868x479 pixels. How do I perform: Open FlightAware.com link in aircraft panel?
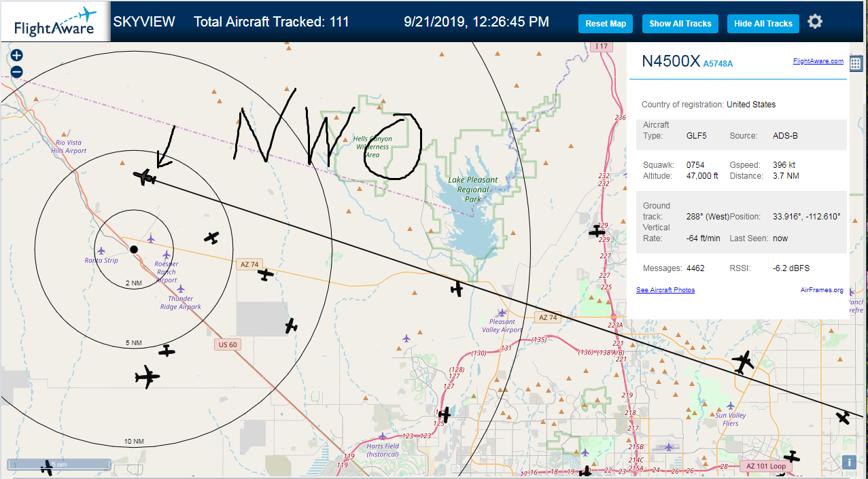818,61
